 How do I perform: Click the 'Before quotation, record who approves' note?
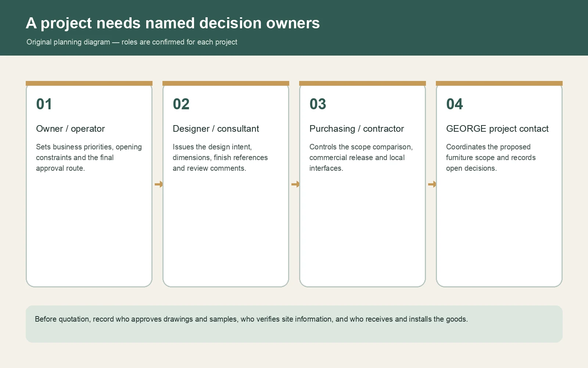tap(251, 319)
